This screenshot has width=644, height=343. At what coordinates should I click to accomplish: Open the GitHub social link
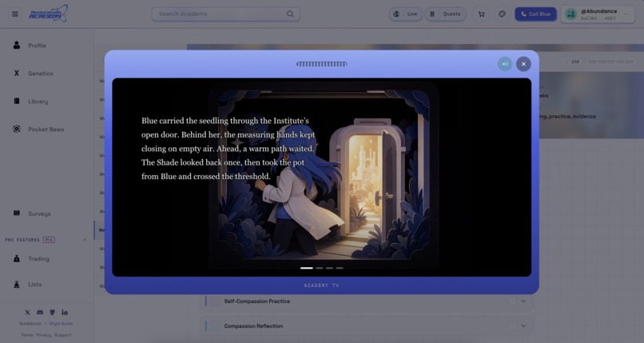pyautogui.click(x=52, y=312)
